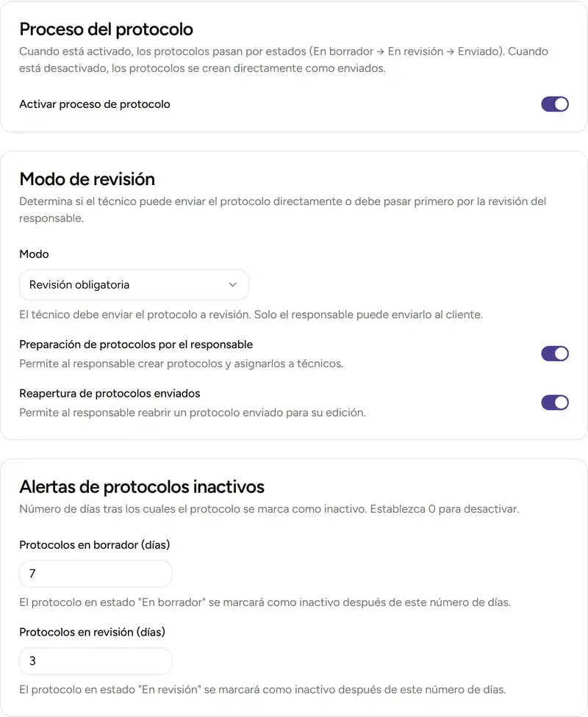Select the "Protocolos en borrador (días)" input showing 7
588x717 pixels.
[x=95, y=574]
